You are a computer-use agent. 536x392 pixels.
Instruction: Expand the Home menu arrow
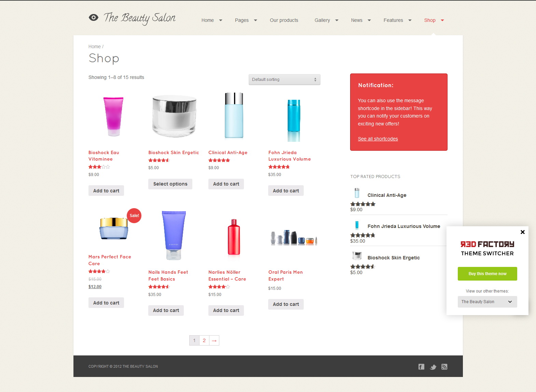coord(221,21)
